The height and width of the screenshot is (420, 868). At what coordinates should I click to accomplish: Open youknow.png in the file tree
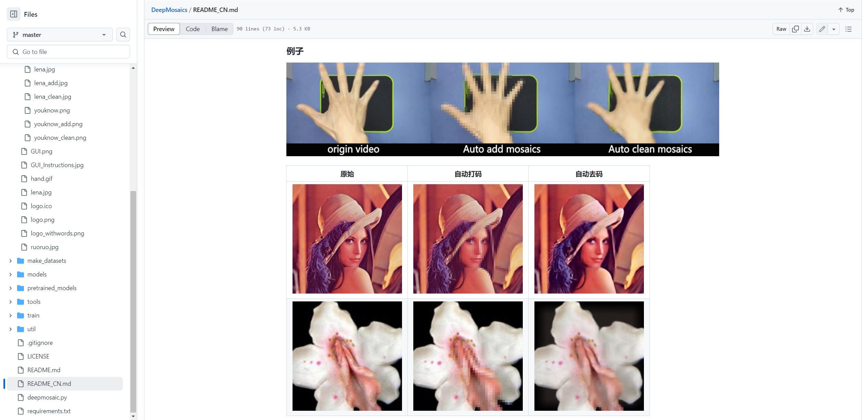[52, 110]
